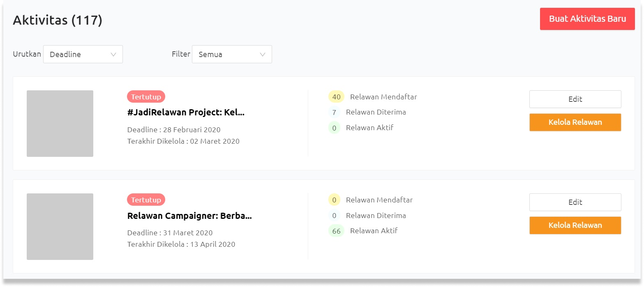Click the Buat Aktivitas Baru button
Screen dimensions: 644x287
[x=587, y=19]
